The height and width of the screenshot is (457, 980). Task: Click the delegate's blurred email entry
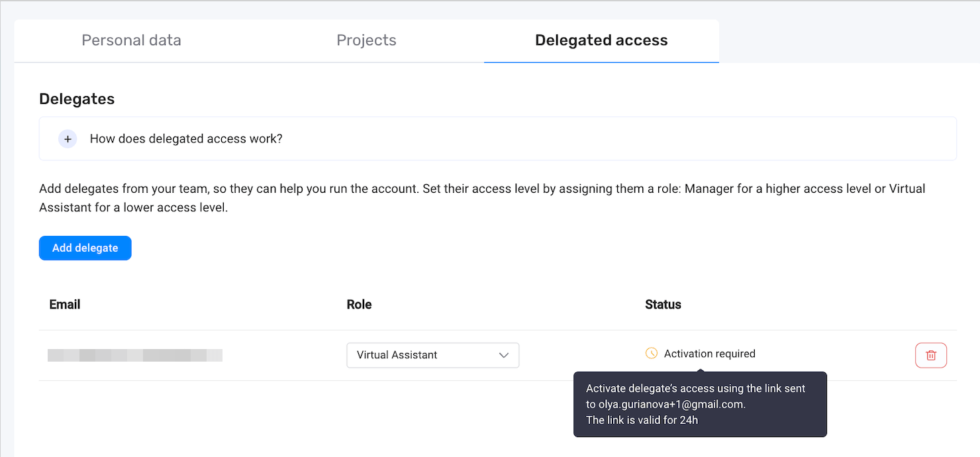coord(134,355)
